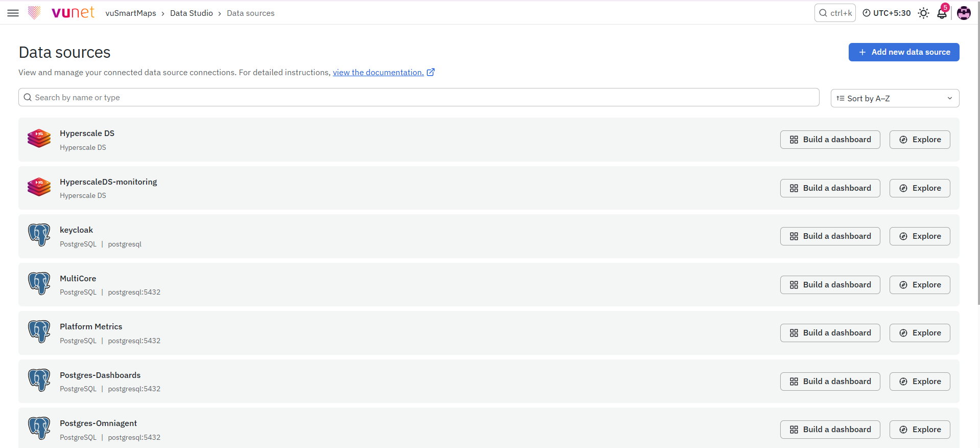Screen dimensions: 980x448
Task: Click the Postgres-Omniagent PostgreSQL icon
Action: (39, 429)
